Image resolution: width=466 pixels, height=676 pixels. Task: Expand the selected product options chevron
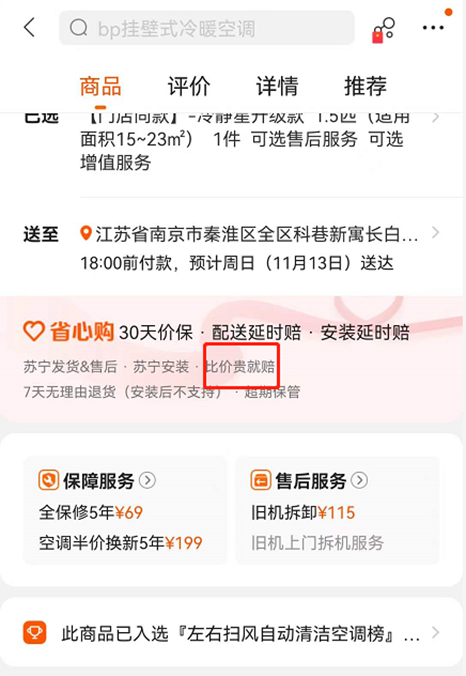click(x=436, y=117)
